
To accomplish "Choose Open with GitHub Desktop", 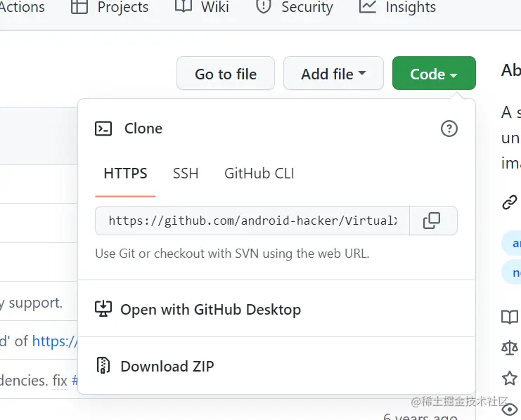I will 210,309.
